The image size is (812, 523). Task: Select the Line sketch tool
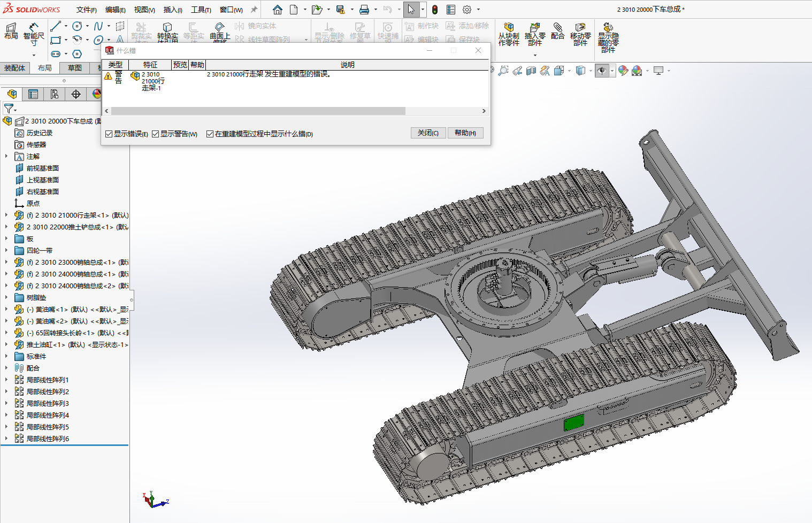tap(57, 26)
